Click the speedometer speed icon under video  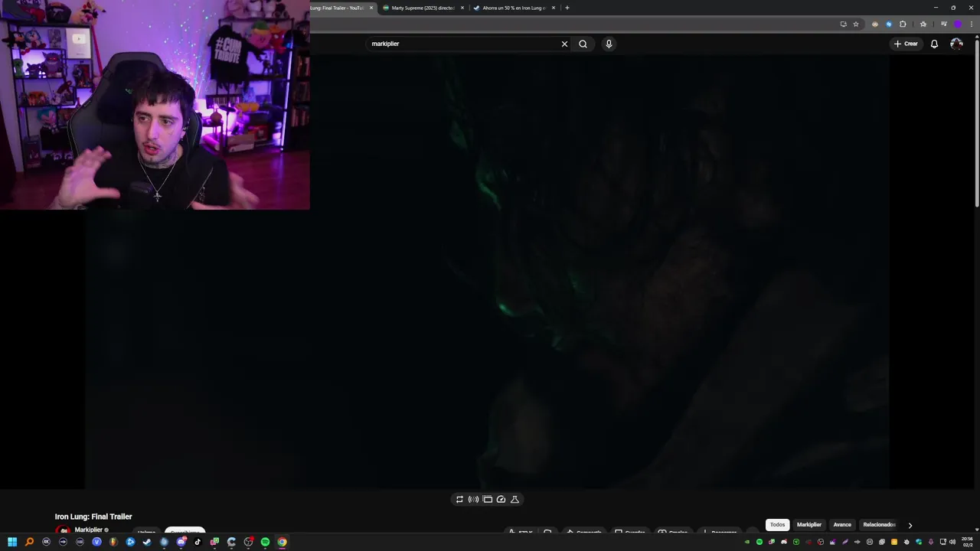tap(501, 499)
